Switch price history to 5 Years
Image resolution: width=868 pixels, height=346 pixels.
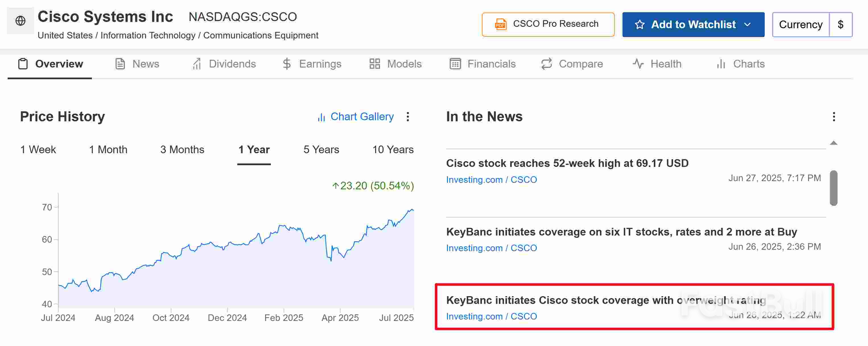point(321,150)
